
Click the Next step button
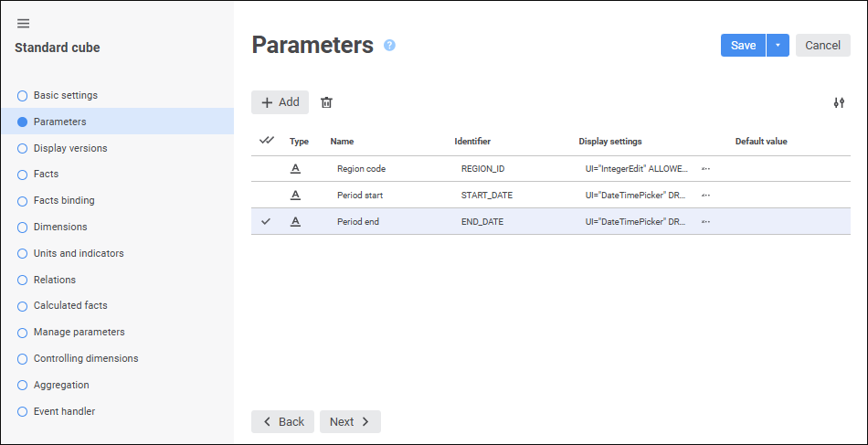350,421
